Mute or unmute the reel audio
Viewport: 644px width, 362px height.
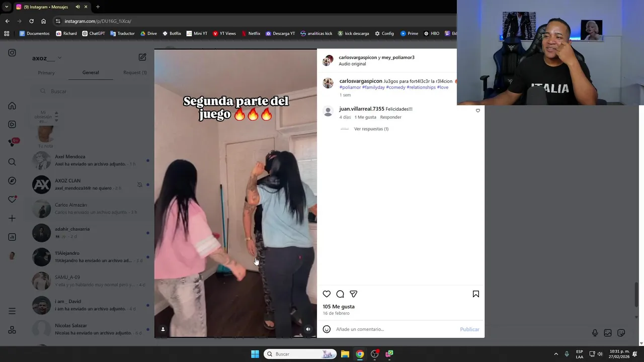click(308, 329)
